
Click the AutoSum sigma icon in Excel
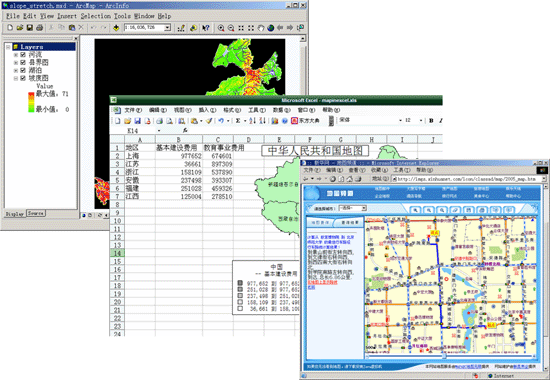(x=238, y=121)
